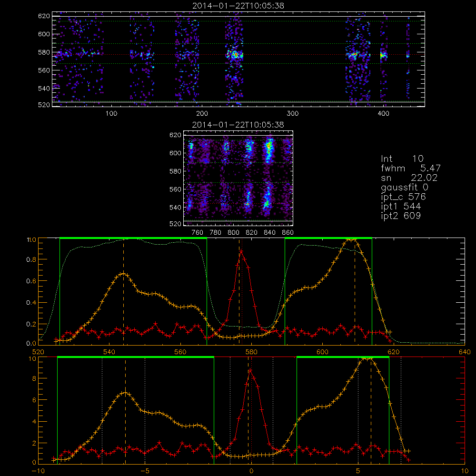Click the 400 x-axis label of top plot
This screenshot has height=476, width=476.
click(x=383, y=114)
